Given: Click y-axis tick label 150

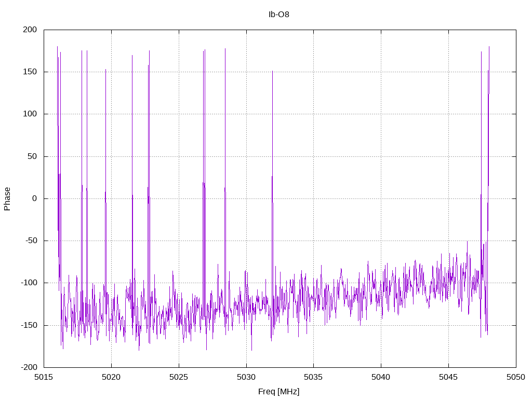Looking at the screenshot, I should point(30,72).
